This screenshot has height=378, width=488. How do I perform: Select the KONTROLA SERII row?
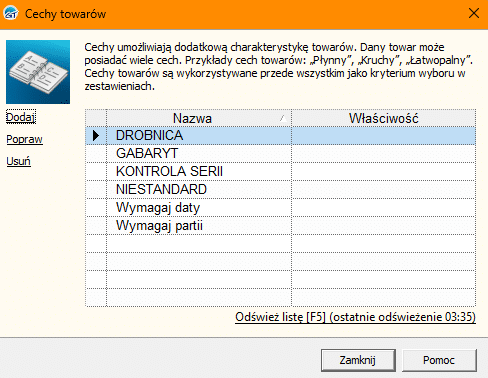coord(280,172)
